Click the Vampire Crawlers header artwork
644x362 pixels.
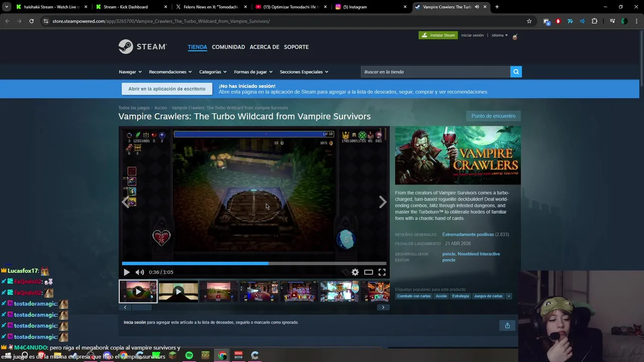[458, 155]
